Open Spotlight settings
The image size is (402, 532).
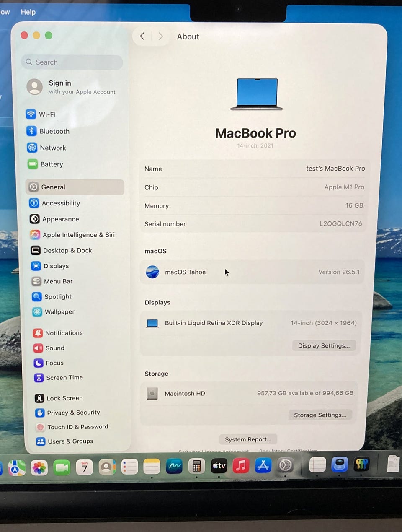(x=52, y=296)
